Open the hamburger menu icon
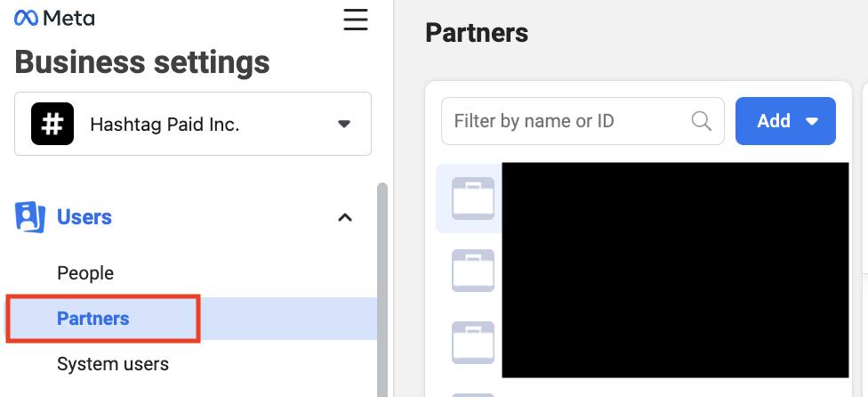Screen dimensions: 868x397 (x=356, y=20)
